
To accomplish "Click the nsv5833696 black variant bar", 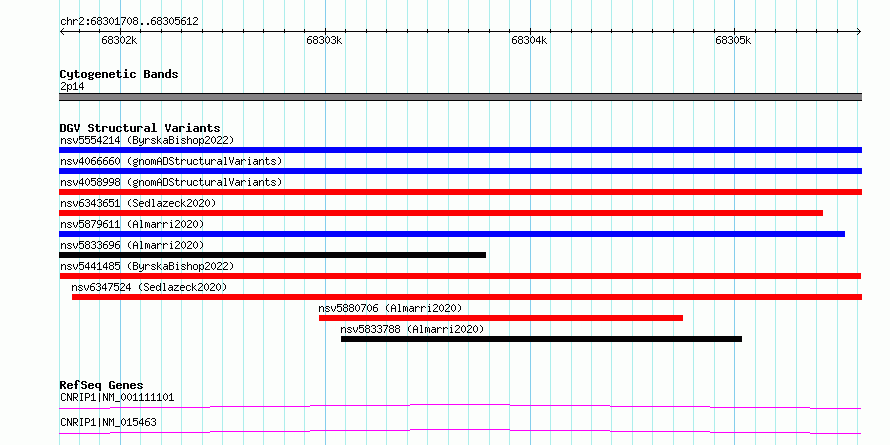I will 272,255.
